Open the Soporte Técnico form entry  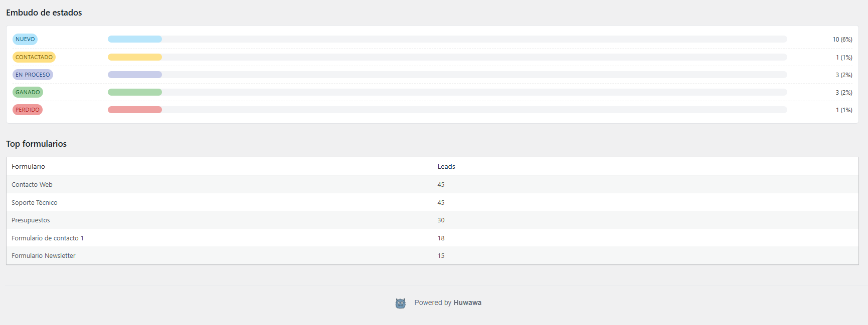[x=34, y=202]
